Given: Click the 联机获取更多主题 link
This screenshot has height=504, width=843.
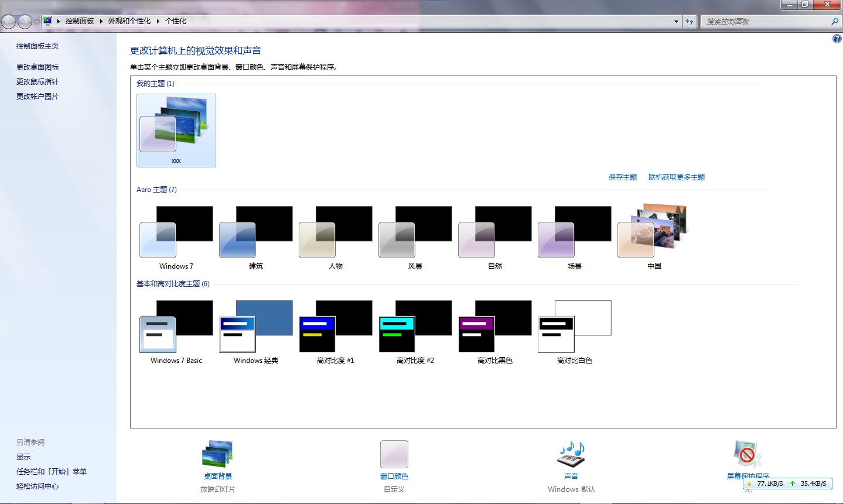Looking at the screenshot, I should 677,177.
